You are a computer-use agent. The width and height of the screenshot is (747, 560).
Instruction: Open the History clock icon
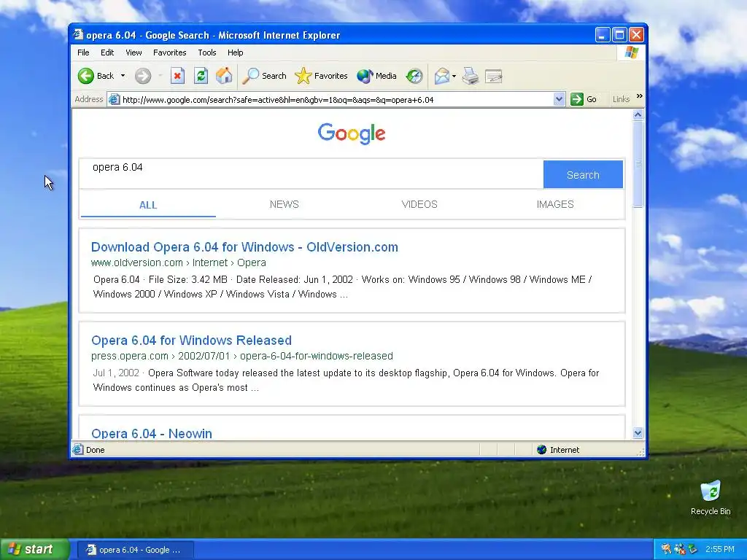tap(414, 76)
